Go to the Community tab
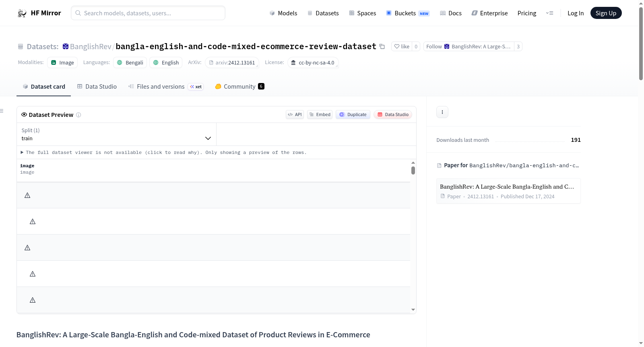The height and width of the screenshot is (347, 644). [239, 87]
